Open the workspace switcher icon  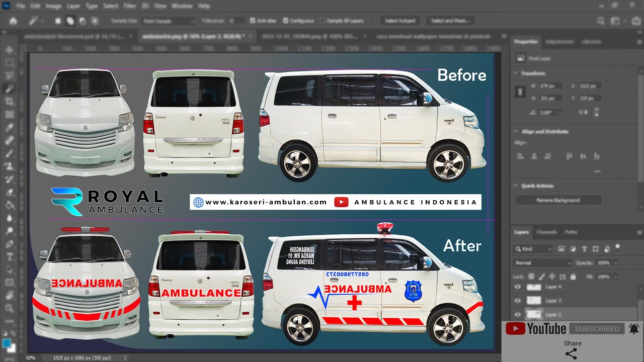[615, 21]
